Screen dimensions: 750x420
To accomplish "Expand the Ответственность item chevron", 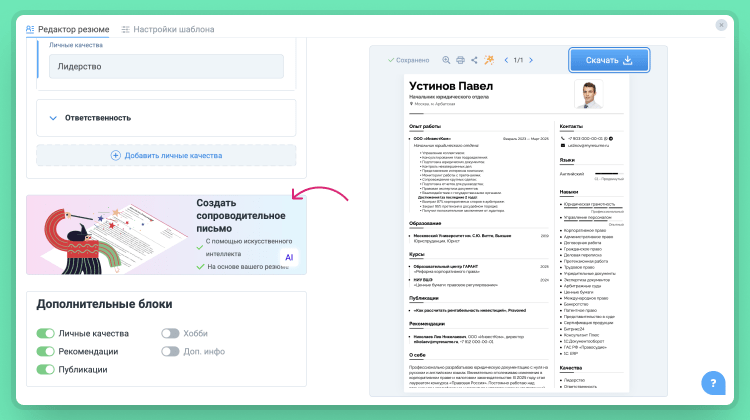I will pos(52,118).
